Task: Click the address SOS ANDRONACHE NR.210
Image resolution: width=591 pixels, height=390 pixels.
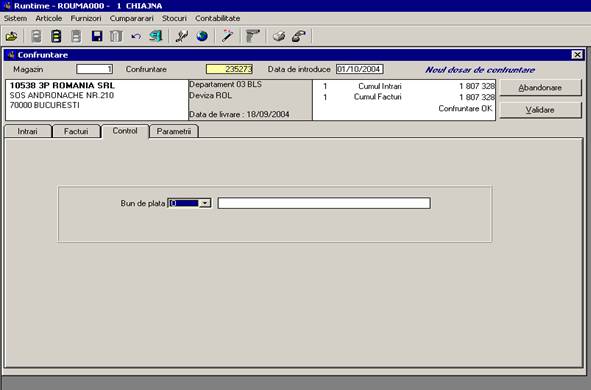Action: (x=61, y=95)
